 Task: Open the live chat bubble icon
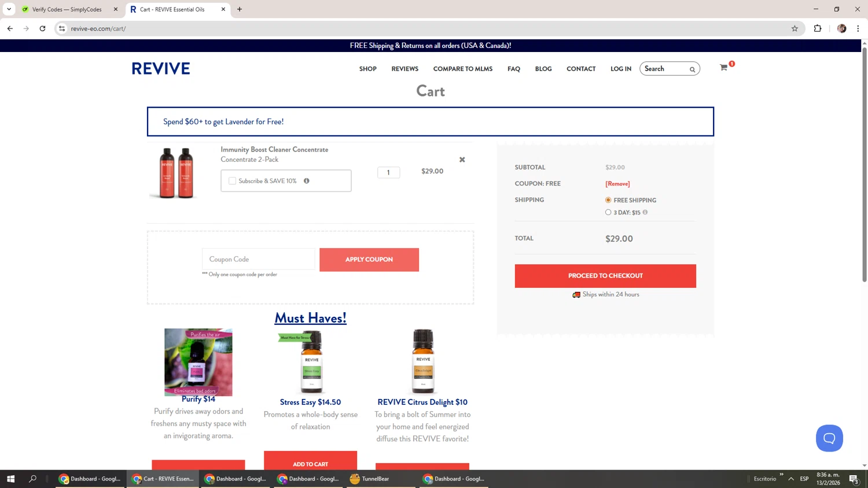coord(829,438)
